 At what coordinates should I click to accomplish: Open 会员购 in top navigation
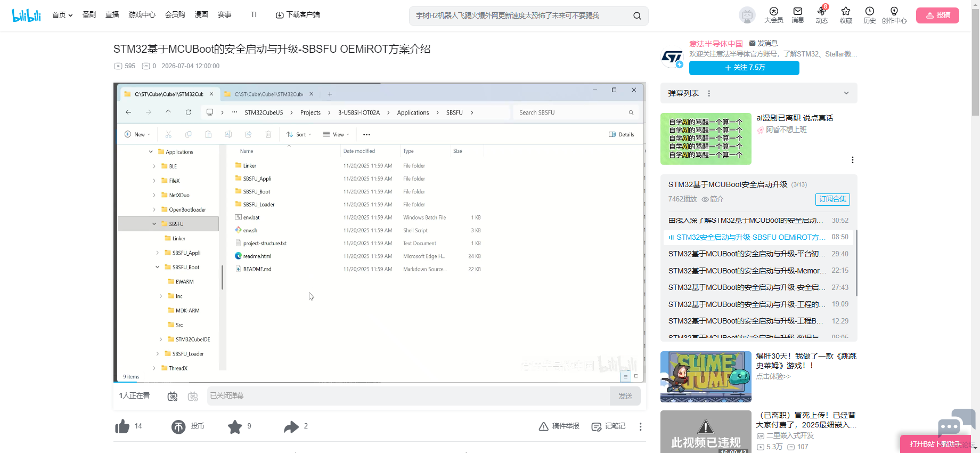(175, 15)
